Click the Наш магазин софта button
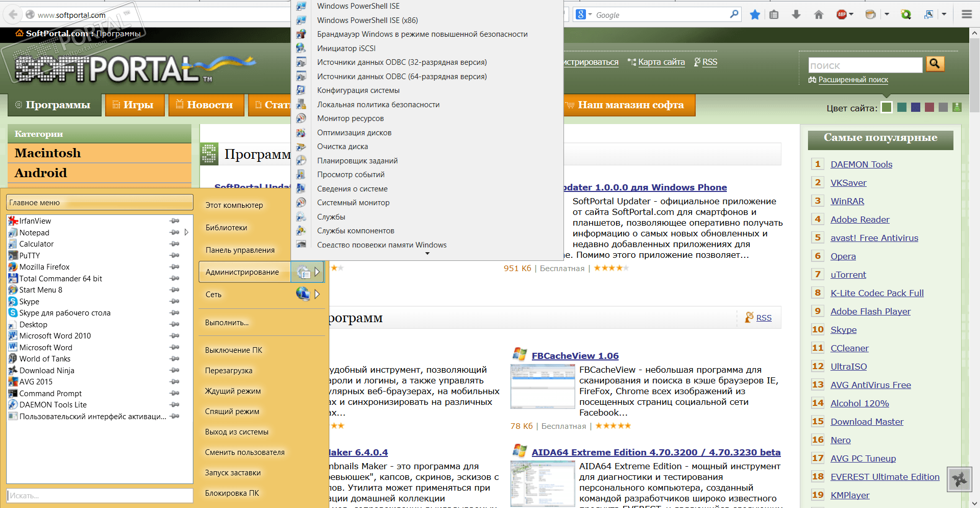 tap(630, 105)
